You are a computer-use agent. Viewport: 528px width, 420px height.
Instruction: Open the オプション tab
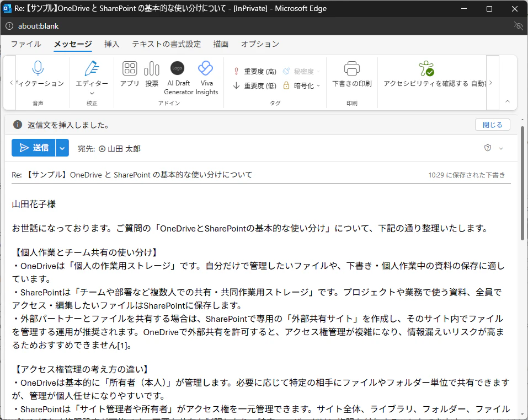(x=260, y=44)
